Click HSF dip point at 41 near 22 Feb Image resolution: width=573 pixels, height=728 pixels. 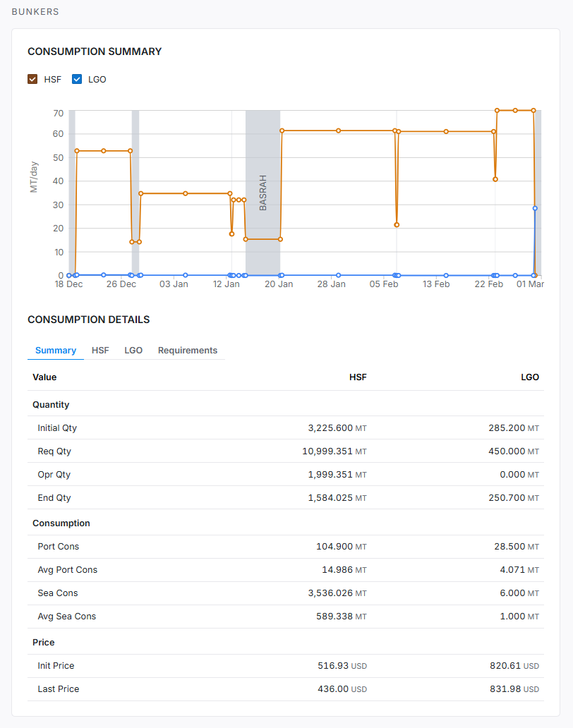[x=495, y=179]
